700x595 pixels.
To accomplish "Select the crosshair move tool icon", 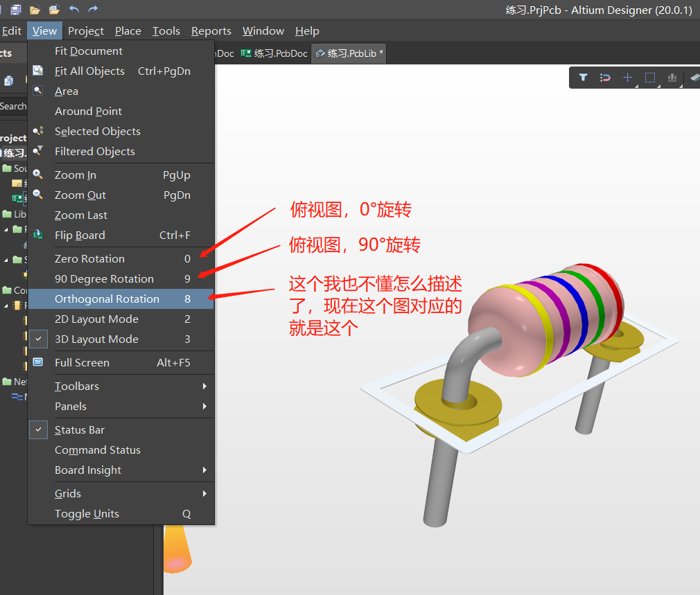I will 627,78.
